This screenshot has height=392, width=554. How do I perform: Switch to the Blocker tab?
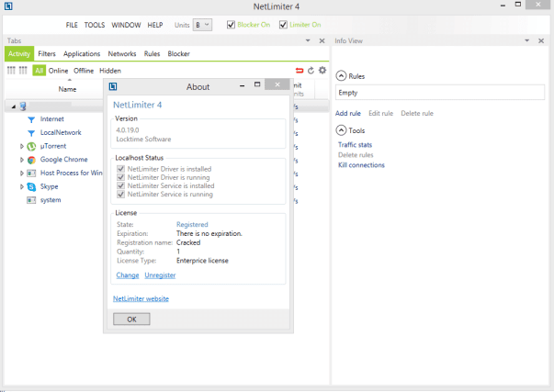(x=179, y=53)
